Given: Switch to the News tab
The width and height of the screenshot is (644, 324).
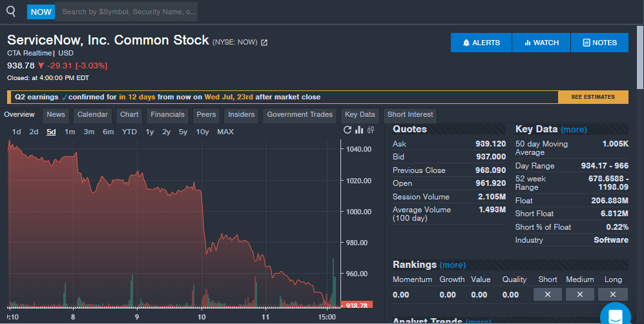Looking at the screenshot, I should 56,115.
